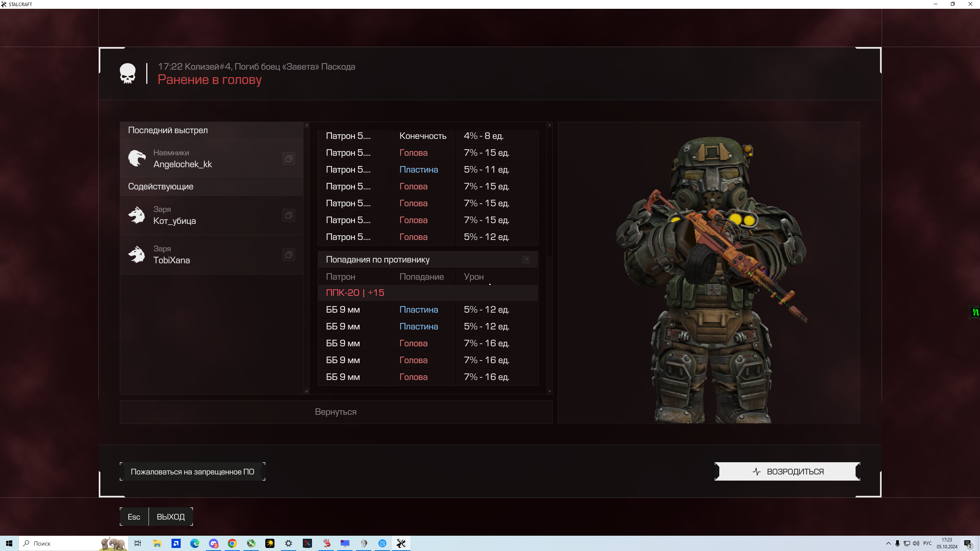Click the Голова row with 5% - 12 ед.

[428, 237]
